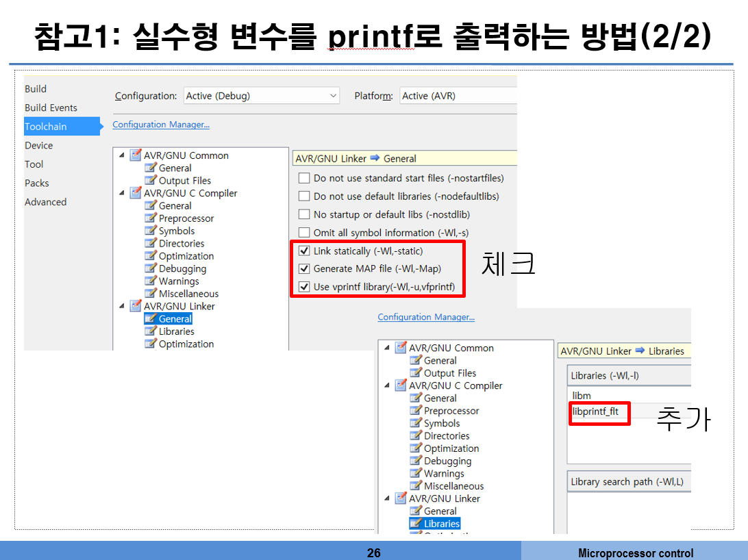
Task: Uncheck Link statically (-Wl,-static)
Action: [304, 251]
